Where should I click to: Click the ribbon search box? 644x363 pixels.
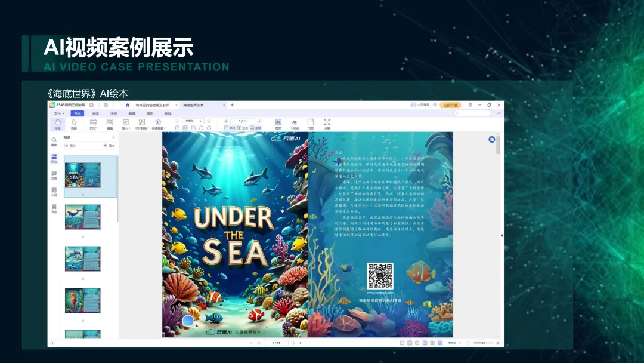(x=473, y=113)
